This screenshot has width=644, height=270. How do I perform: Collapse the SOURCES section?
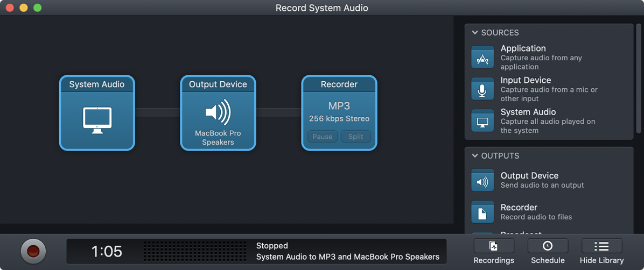[475, 33]
